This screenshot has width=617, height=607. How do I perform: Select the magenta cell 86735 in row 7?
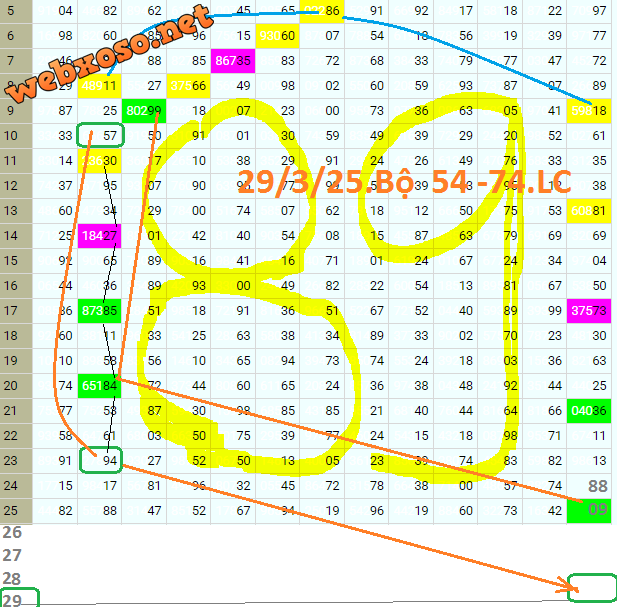tap(232, 61)
